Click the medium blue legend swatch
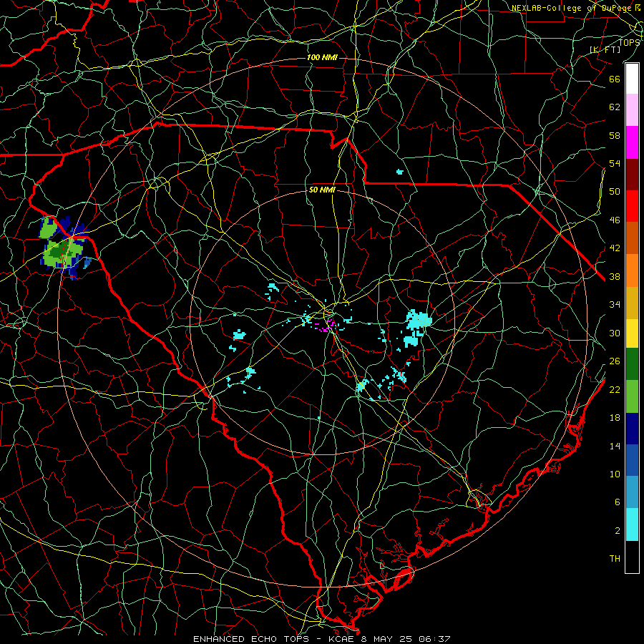Viewport: 644px width, 644px height. pyautogui.click(x=632, y=460)
